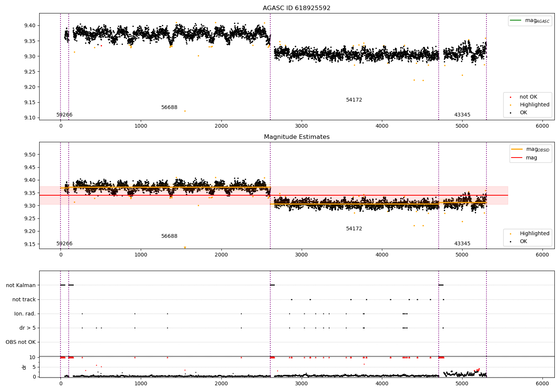The image size is (560, 392).
Task: Click the 1000 x-tick under bottom panel
Action: 141,383
